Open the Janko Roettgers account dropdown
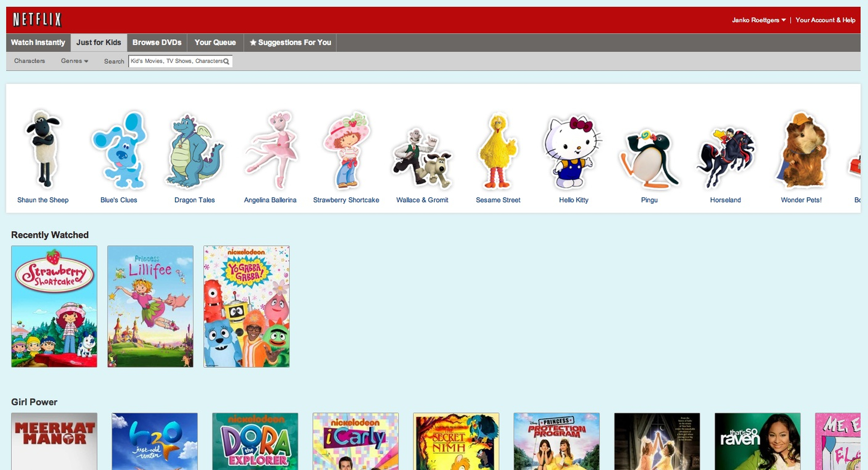Viewport: 868px width, 470px height. (x=759, y=20)
